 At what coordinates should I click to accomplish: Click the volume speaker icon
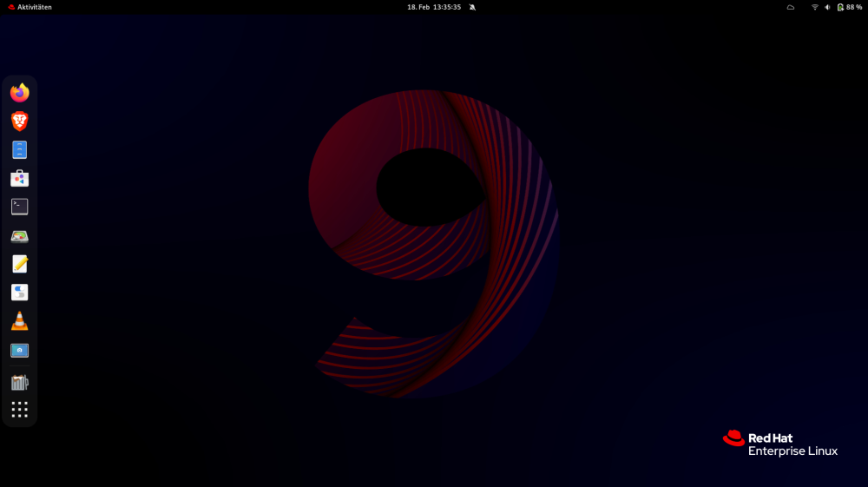tap(827, 7)
